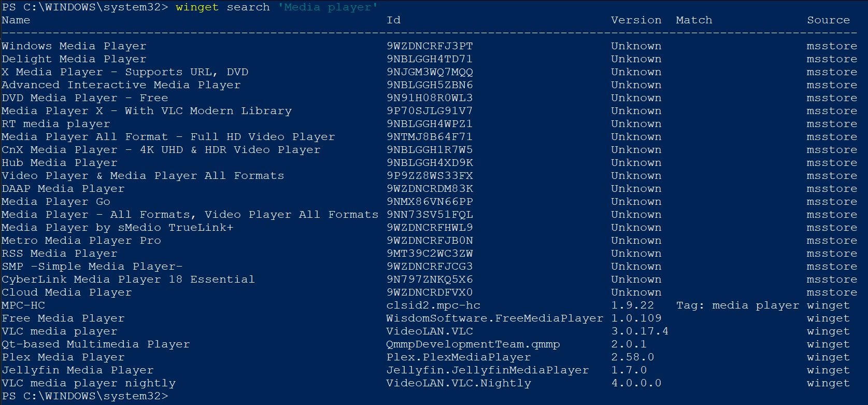Click the 'Metro Media Player Pro' entry

click(81, 241)
